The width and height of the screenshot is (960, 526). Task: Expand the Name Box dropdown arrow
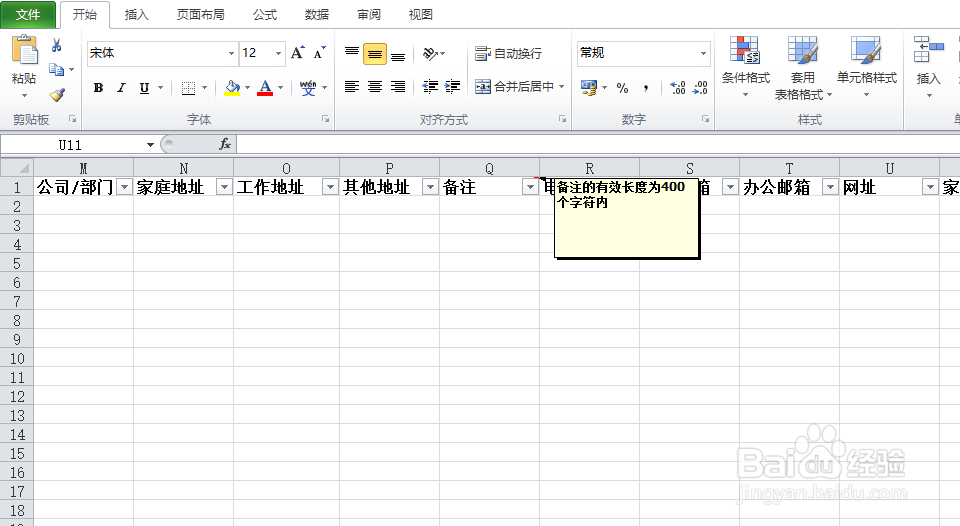(150, 145)
